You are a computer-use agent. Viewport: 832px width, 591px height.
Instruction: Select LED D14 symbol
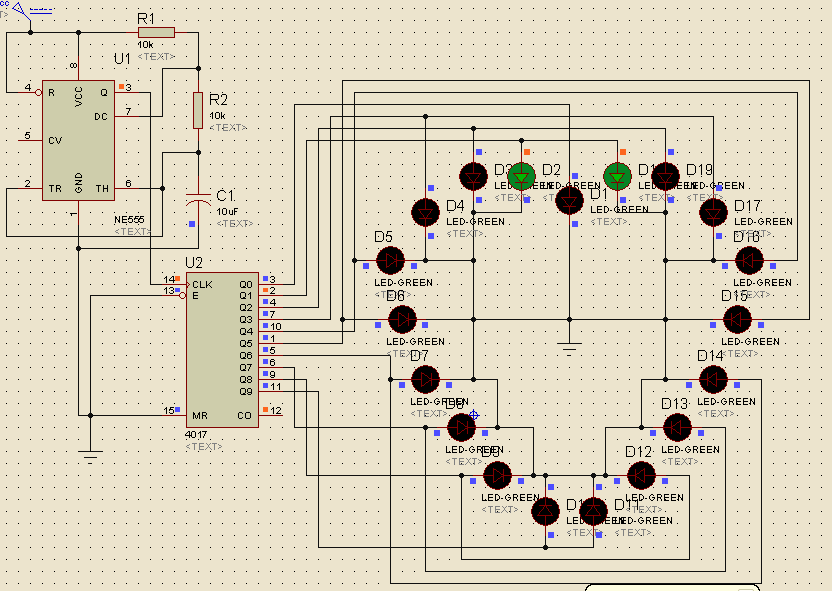pos(713,379)
